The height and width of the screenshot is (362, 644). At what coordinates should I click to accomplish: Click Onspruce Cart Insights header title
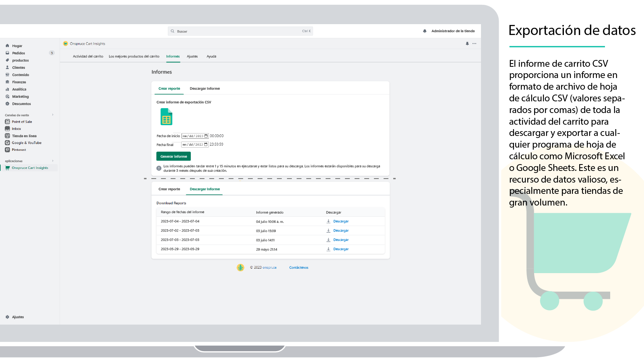(87, 43)
